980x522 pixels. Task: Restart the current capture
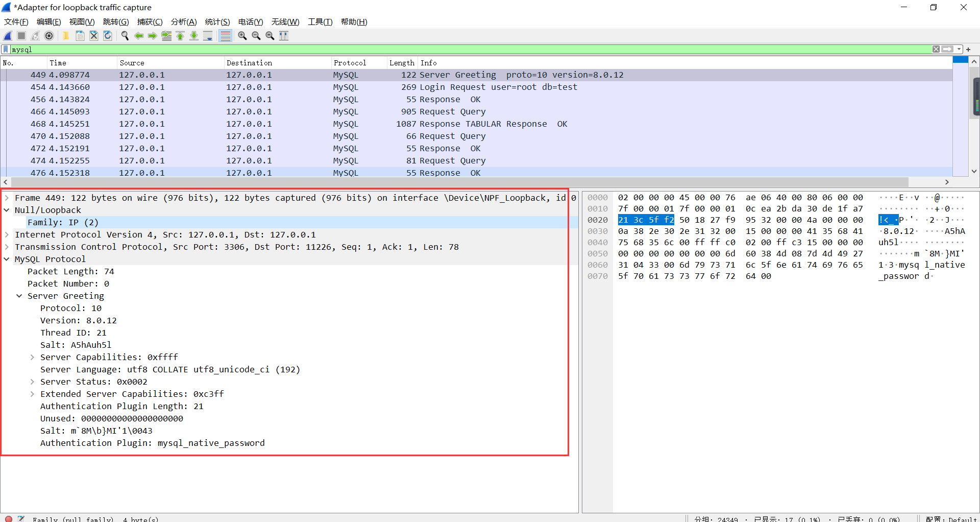tap(35, 36)
